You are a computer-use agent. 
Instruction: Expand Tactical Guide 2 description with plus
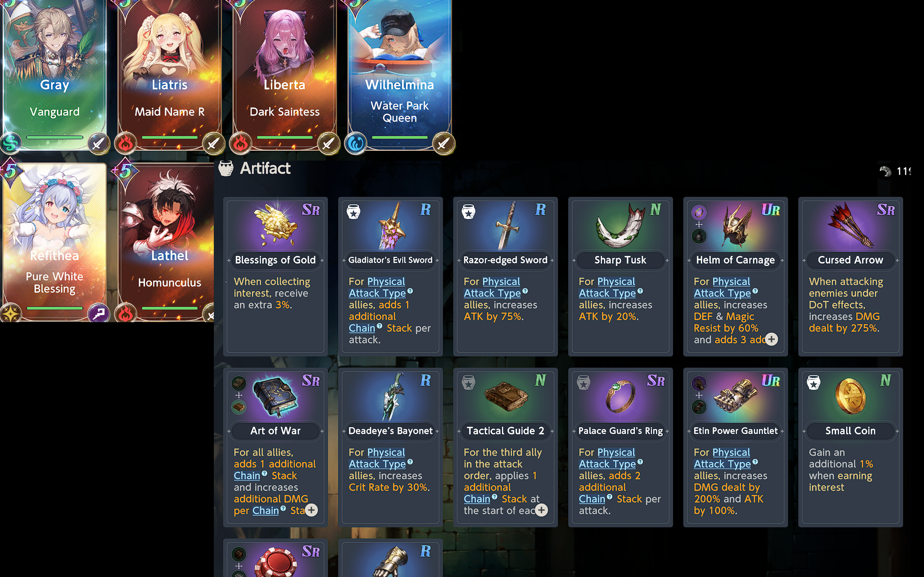pos(541,510)
